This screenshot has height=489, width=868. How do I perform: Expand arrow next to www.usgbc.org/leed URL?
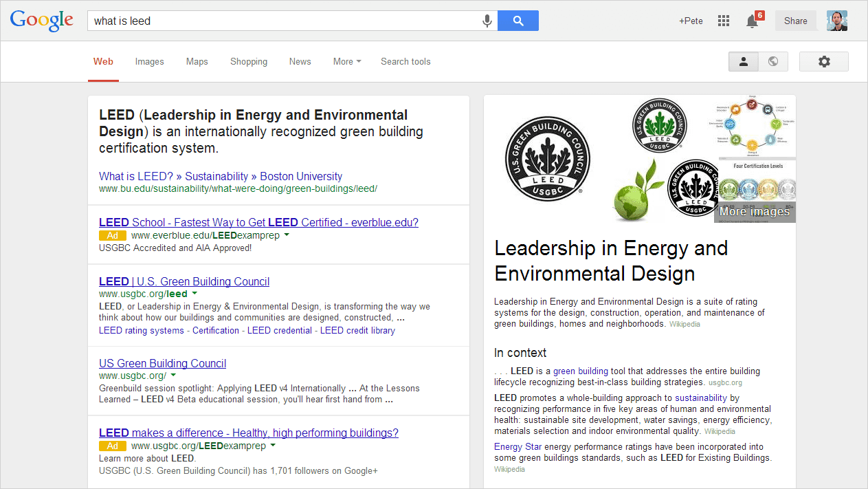tap(194, 294)
